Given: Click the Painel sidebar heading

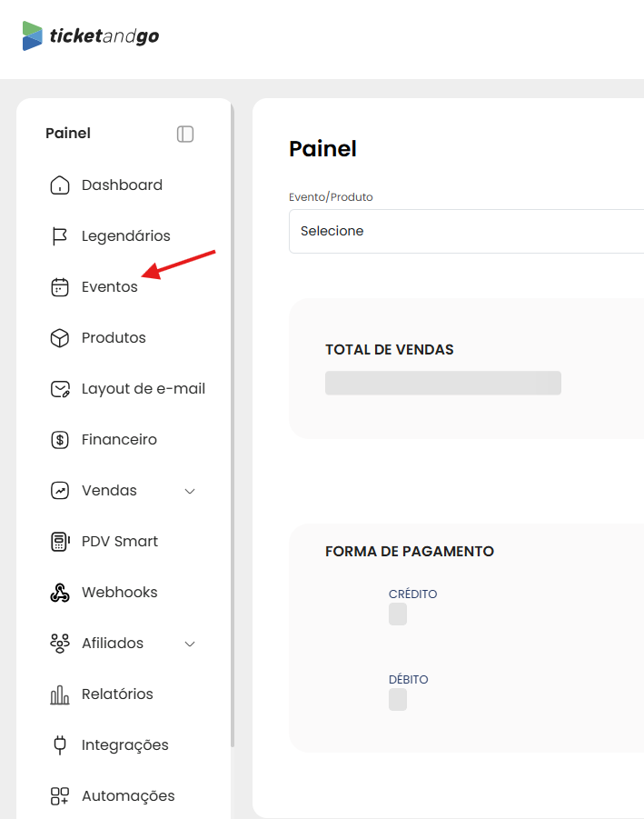Looking at the screenshot, I should 68,134.
